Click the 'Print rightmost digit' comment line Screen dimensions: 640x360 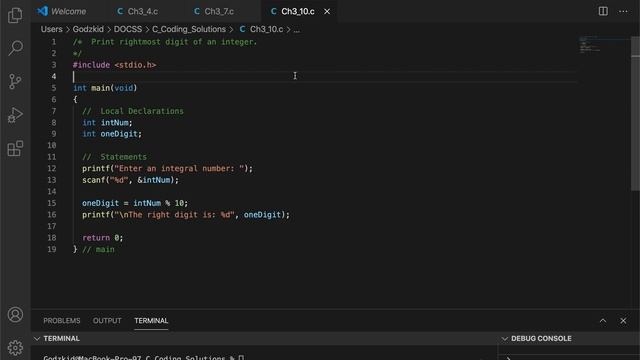point(165,42)
